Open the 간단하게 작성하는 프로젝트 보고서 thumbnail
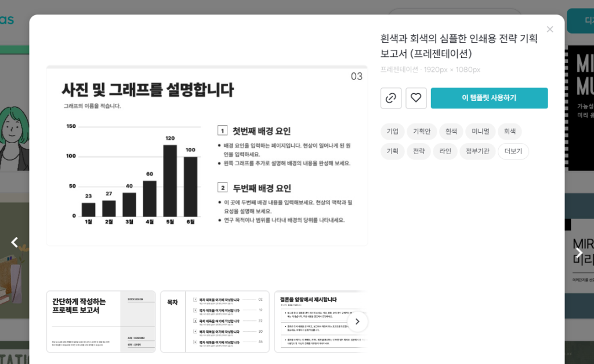This screenshot has width=594, height=364. click(x=101, y=322)
